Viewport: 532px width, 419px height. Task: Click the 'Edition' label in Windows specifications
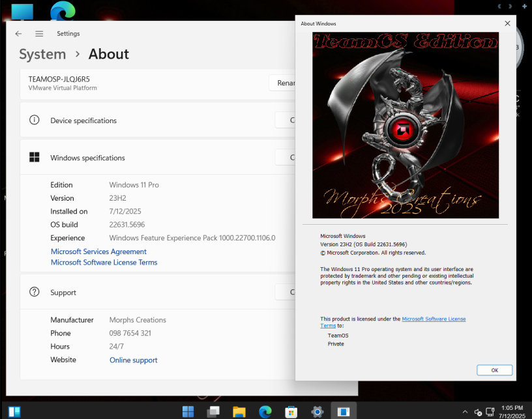61,185
